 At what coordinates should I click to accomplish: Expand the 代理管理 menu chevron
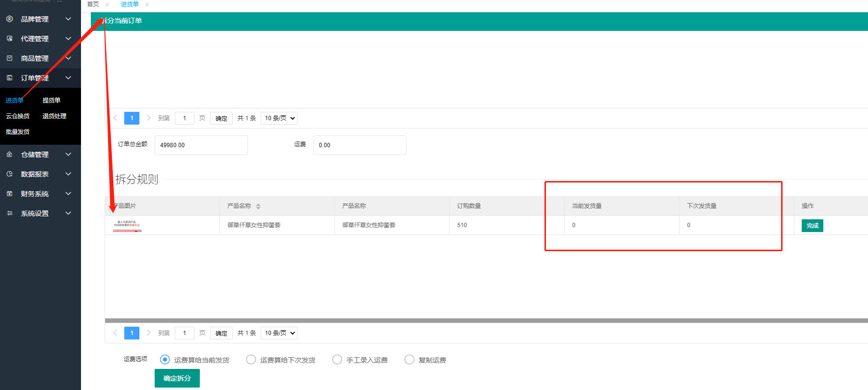tap(68, 38)
